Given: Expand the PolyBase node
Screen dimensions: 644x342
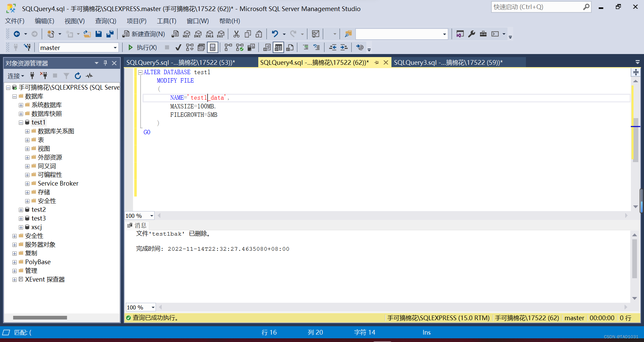Looking at the screenshot, I should click(x=14, y=262).
